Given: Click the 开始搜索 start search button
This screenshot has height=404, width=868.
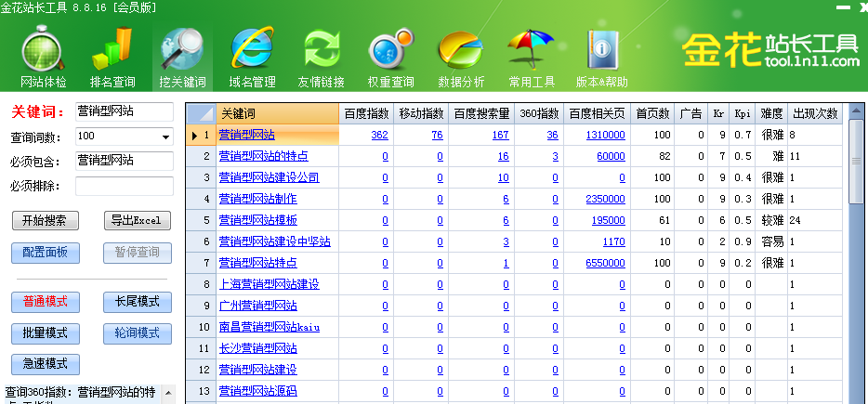Looking at the screenshot, I should click(x=46, y=221).
